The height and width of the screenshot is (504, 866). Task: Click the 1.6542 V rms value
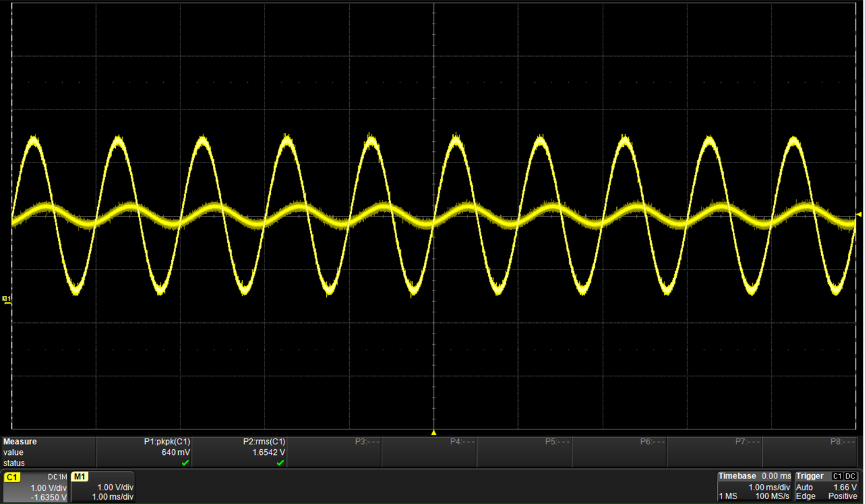(x=269, y=452)
